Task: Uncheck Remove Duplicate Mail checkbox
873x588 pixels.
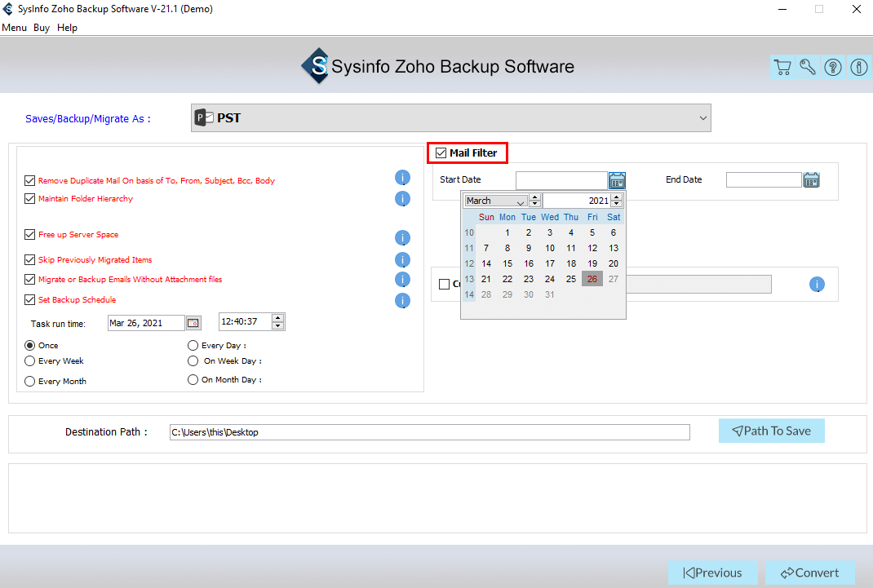Action: click(x=30, y=180)
